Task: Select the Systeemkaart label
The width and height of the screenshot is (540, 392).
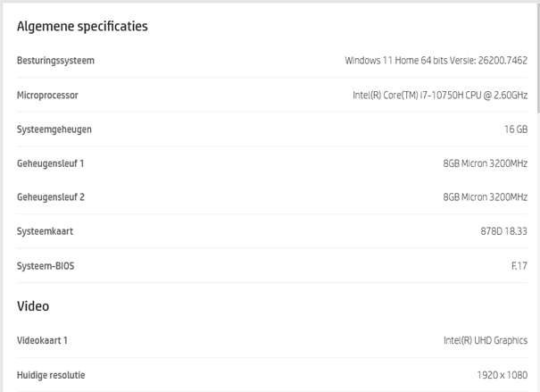Action: click(x=46, y=231)
